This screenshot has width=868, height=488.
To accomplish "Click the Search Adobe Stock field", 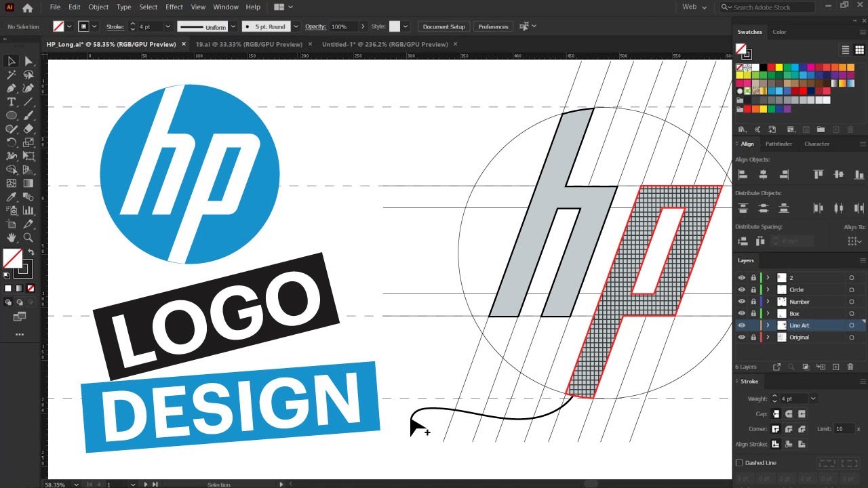I will pos(766,7).
